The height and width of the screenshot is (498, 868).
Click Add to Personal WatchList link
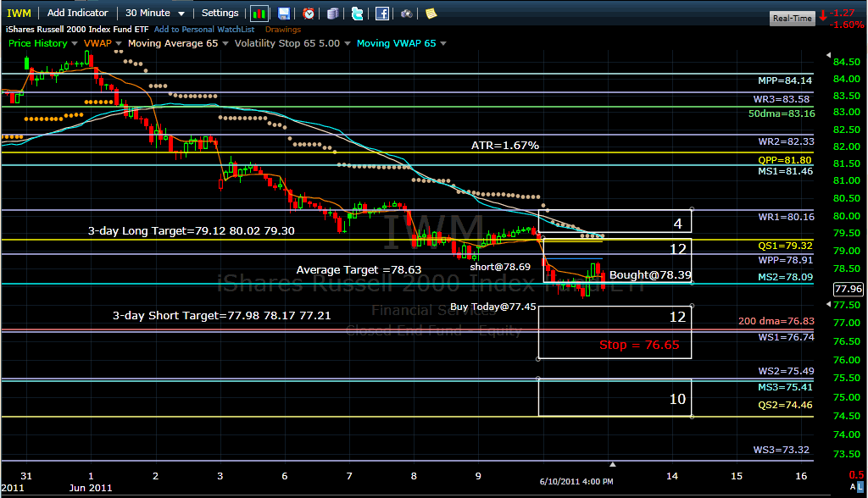coord(204,30)
